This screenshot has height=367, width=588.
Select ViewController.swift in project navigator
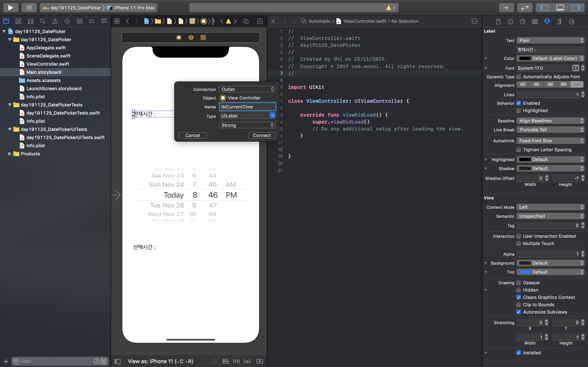pos(48,64)
